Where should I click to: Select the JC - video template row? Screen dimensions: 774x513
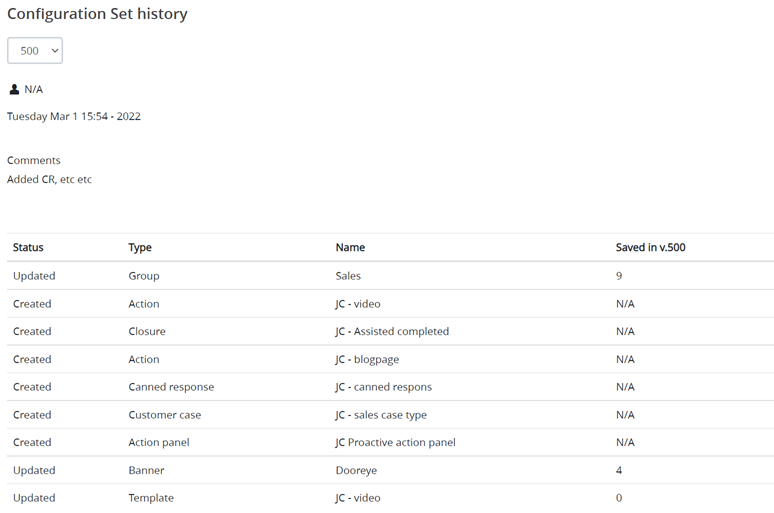pos(357,498)
